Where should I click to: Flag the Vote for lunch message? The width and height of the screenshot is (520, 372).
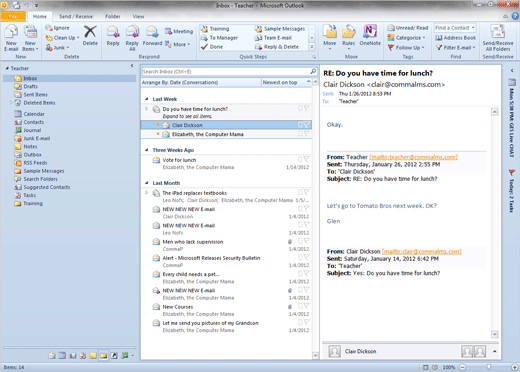pyautogui.click(x=306, y=160)
